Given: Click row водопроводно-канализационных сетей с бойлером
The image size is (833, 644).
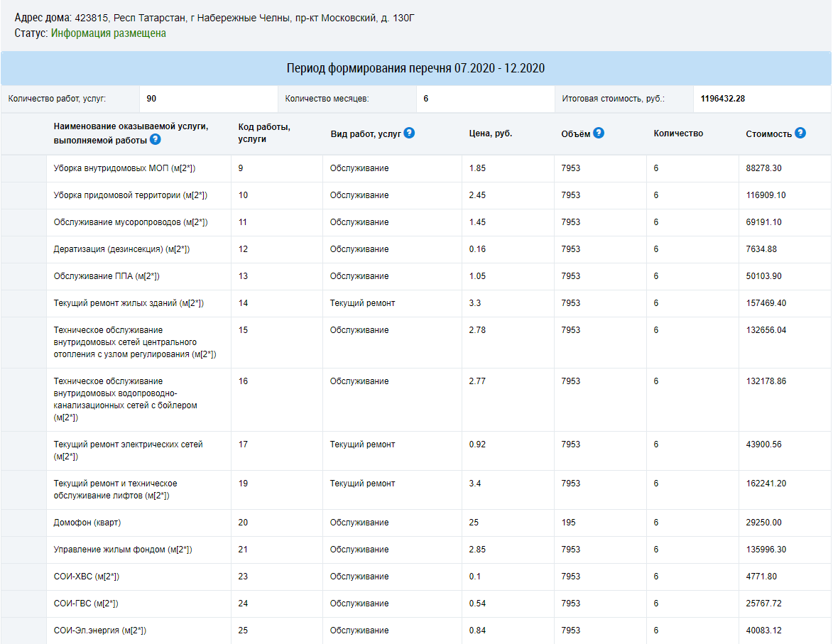Looking at the screenshot, I should click(416, 400).
